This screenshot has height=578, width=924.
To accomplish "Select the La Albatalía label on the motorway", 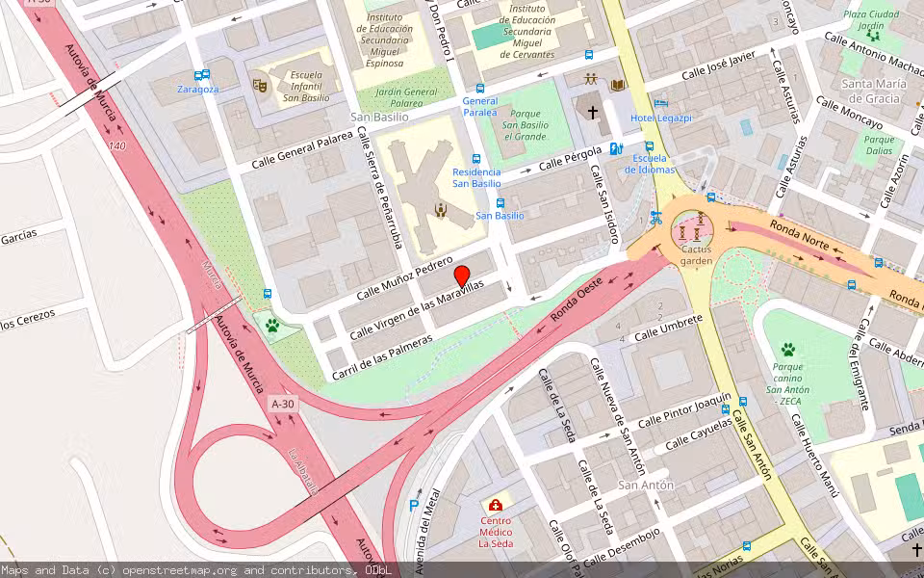I will click(303, 472).
